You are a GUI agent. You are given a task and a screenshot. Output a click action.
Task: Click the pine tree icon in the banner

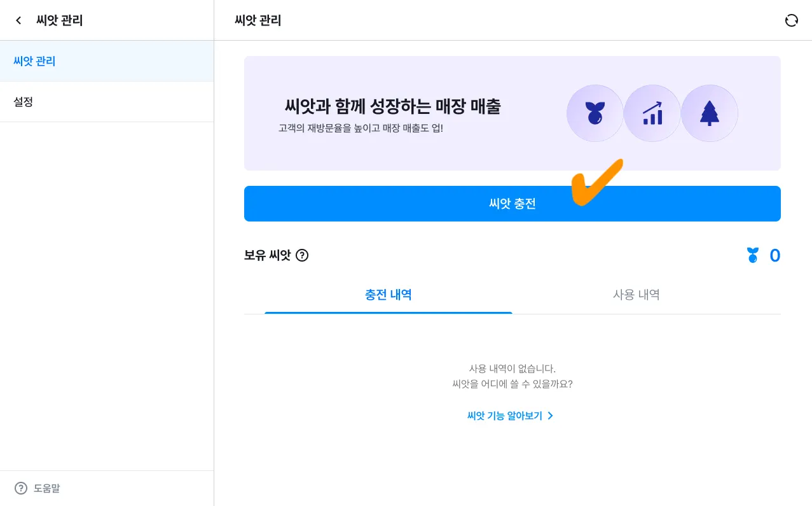point(709,113)
